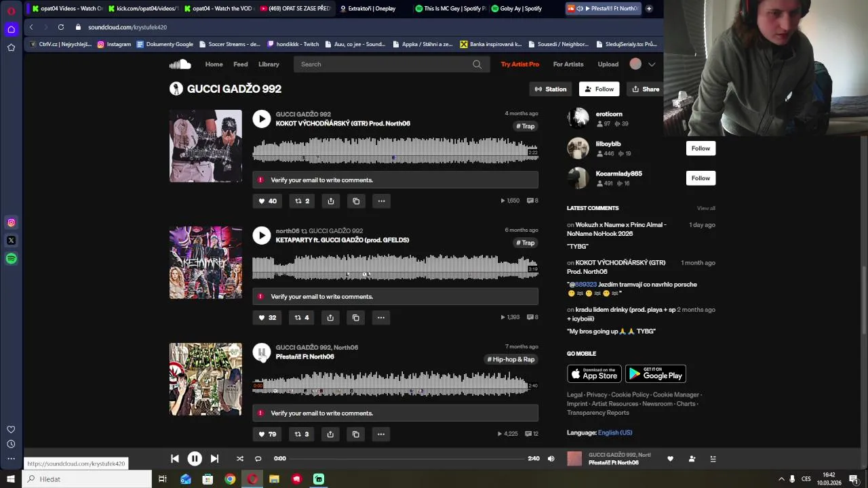Like the Přestaň!! track (79 likes)

coord(268,434)
